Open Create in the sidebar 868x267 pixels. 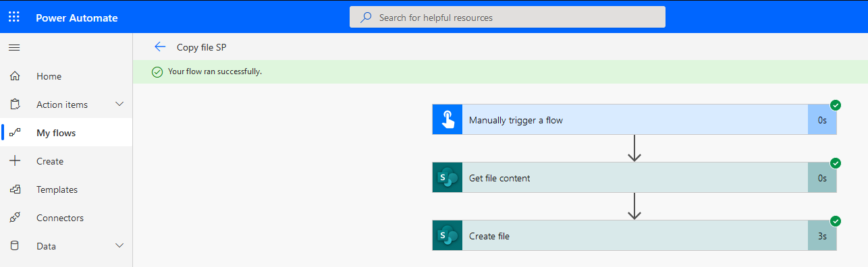[66, 161]
